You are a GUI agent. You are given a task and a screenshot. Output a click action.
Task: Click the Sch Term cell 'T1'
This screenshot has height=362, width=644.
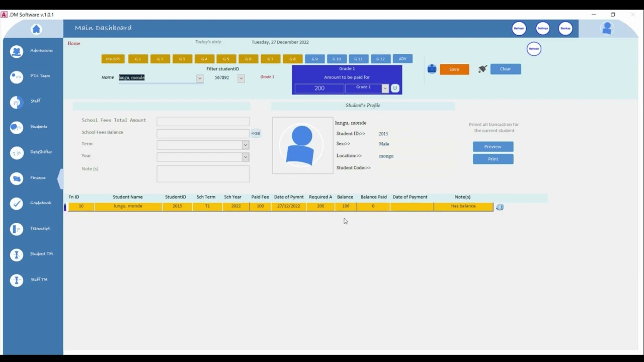click(x=207, y=206)
